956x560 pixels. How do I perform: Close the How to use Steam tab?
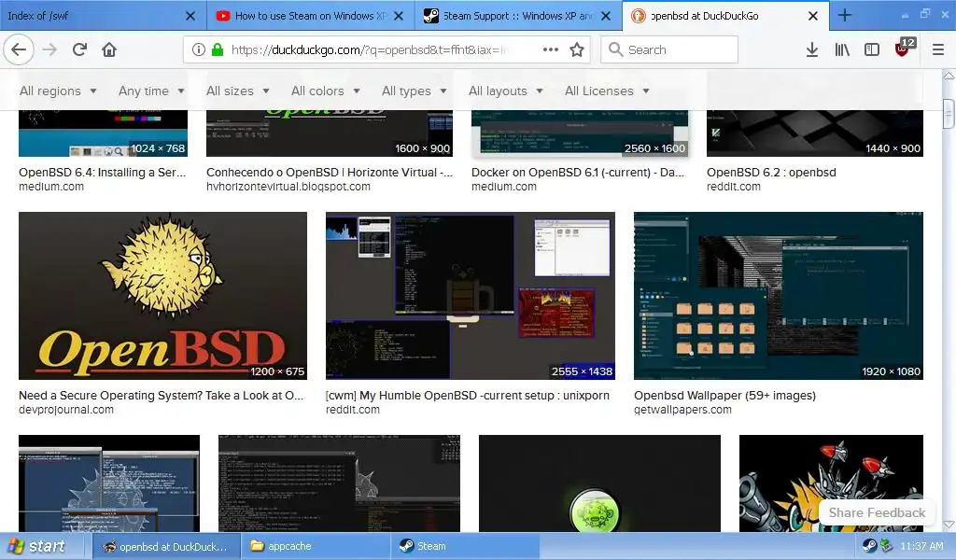[398, 16]
